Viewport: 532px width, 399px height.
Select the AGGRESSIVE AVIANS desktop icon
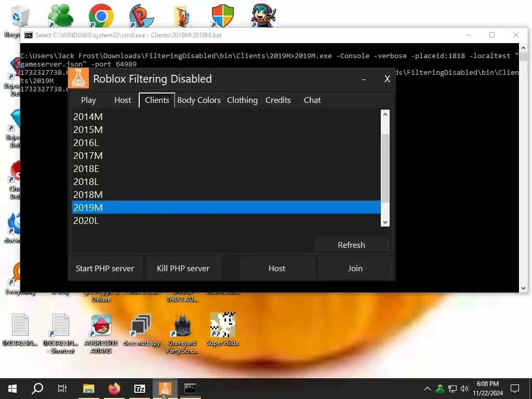[101, 334]
